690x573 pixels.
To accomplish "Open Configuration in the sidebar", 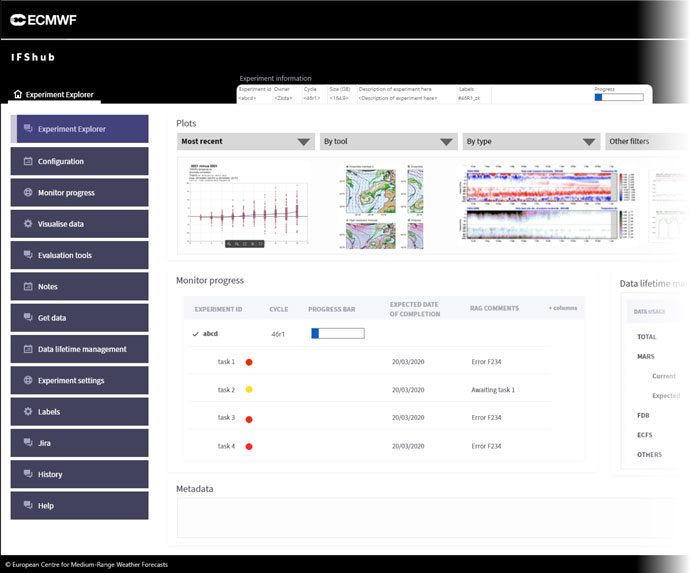I will (80, 161).
